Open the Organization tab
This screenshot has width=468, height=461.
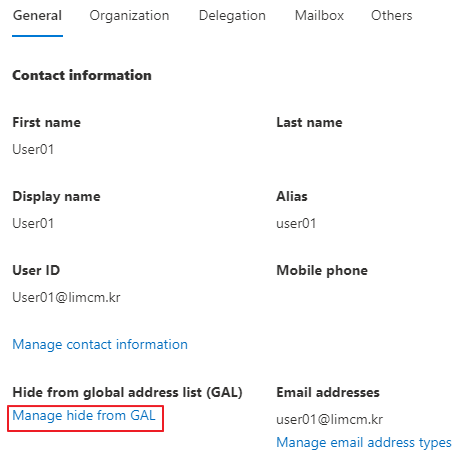(x=129, y=16)
